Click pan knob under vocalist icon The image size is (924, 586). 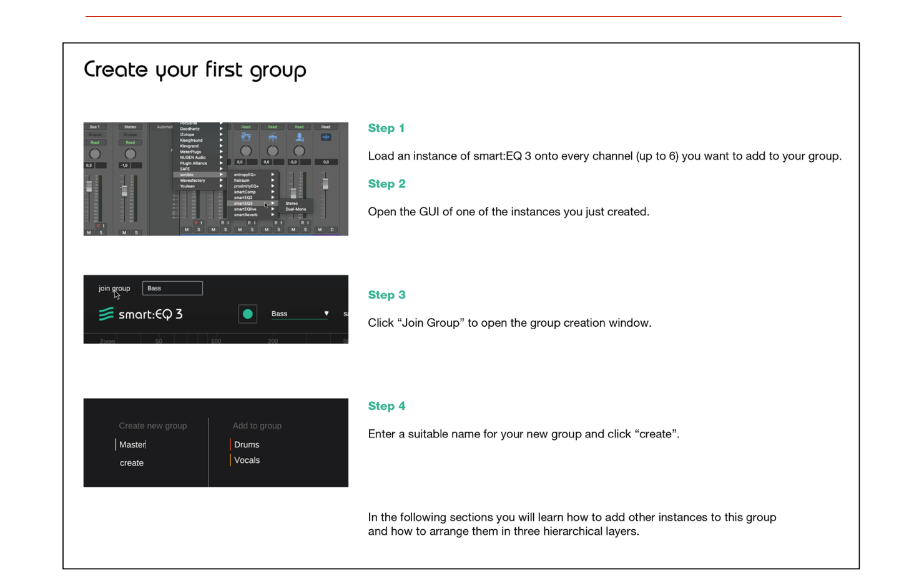click(300, 151)
